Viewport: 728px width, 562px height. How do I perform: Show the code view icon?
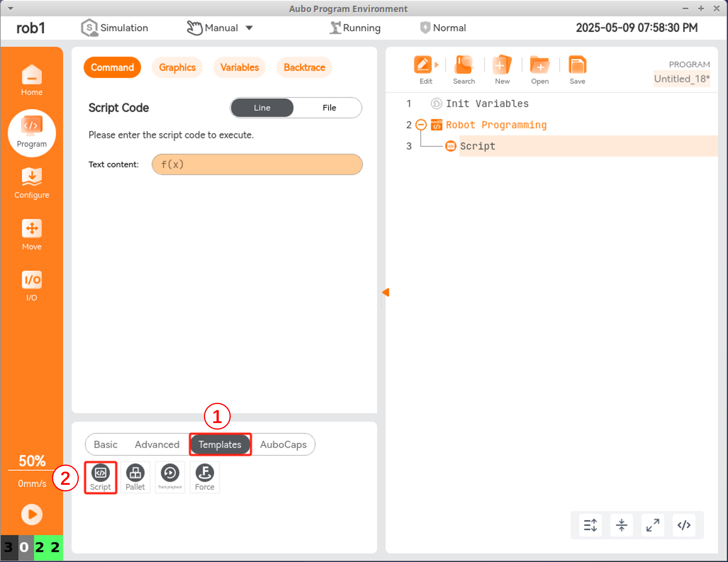click(x=684, y=525)
